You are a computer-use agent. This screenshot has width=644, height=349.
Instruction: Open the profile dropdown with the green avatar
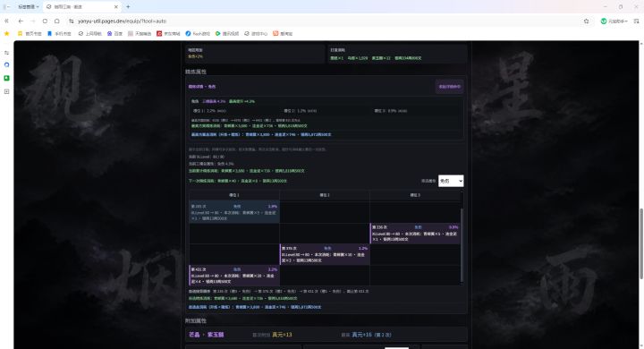[614, 21]
